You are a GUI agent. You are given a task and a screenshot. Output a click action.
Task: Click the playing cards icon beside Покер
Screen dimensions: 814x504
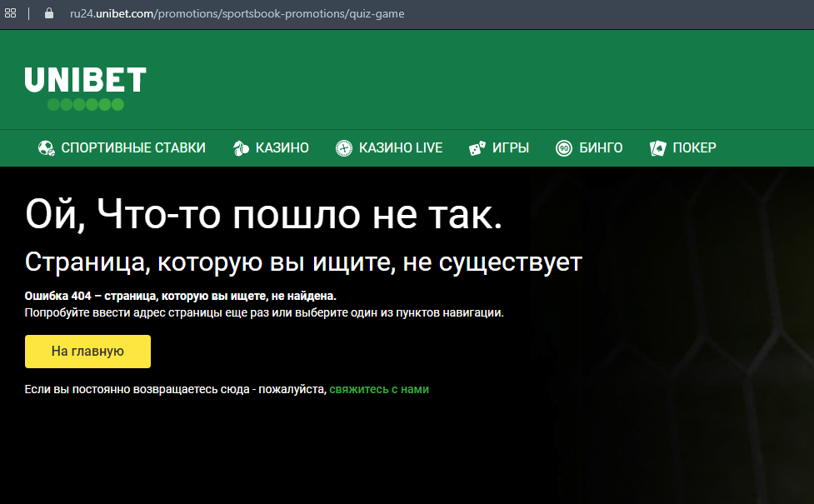tap(657, 148)
